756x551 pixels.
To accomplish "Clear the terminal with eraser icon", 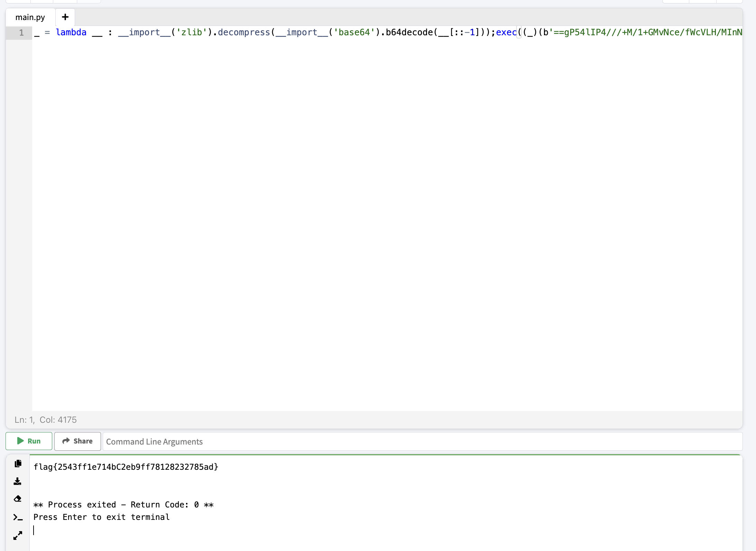I will (18, 498).
